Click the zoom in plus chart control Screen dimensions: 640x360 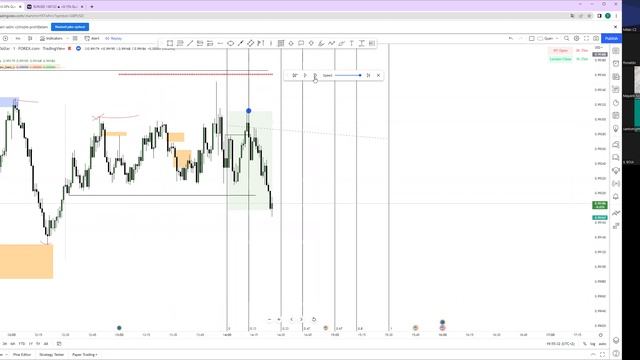[279, 320]
